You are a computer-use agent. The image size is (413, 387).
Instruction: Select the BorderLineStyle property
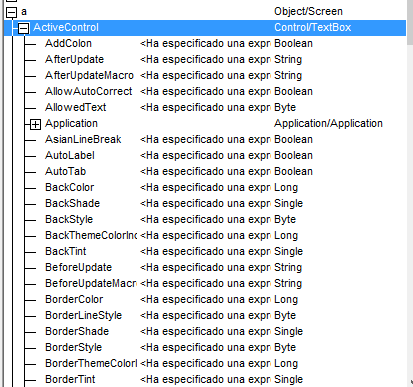click(83, 315)
